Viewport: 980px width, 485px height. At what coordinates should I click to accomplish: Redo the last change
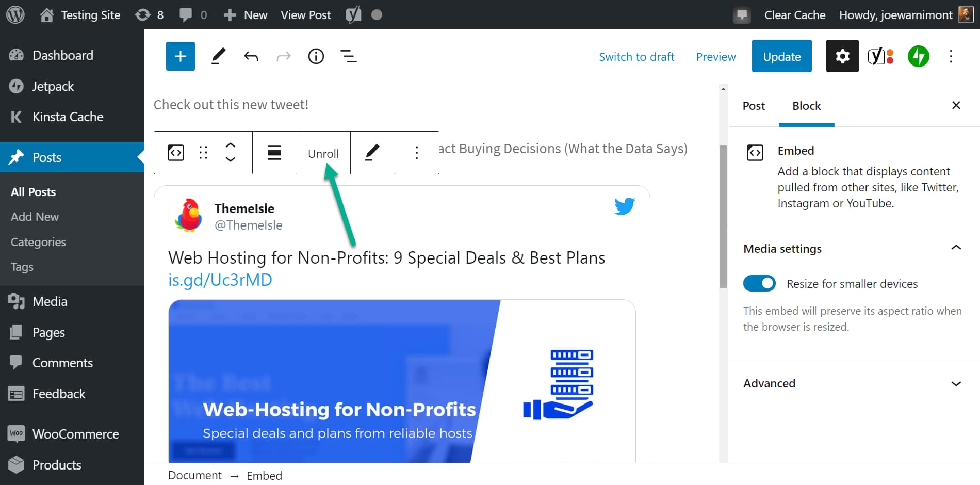point(283,56)
